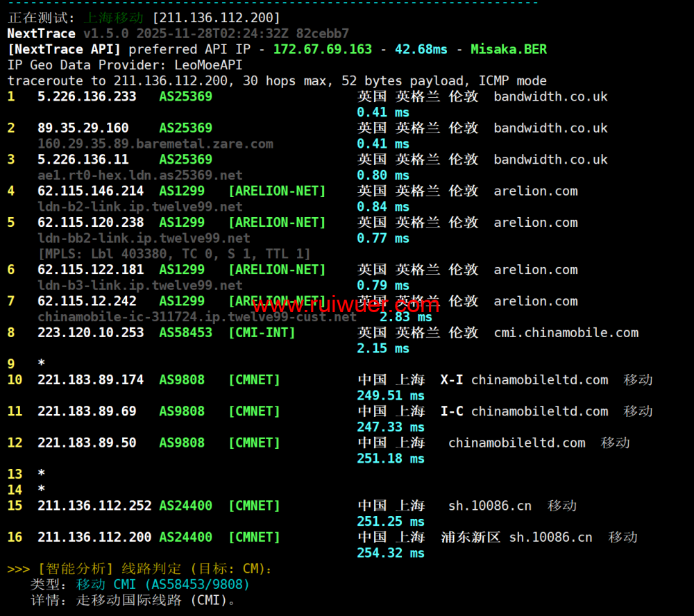Click hop 1 IP address 5.226.136.233
This screenshot has width=694, height=616.
click(x=87, y=96)
